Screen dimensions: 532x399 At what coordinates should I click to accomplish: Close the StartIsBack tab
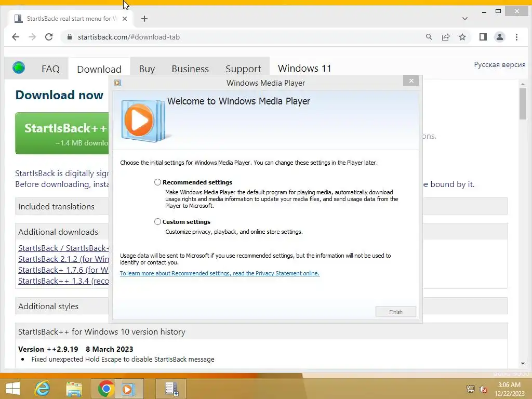(x=125, y=19)
